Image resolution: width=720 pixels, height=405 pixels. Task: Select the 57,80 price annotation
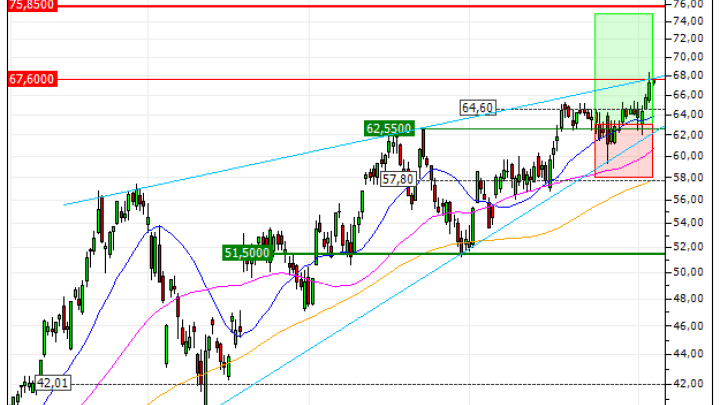(x=399, y=179)
